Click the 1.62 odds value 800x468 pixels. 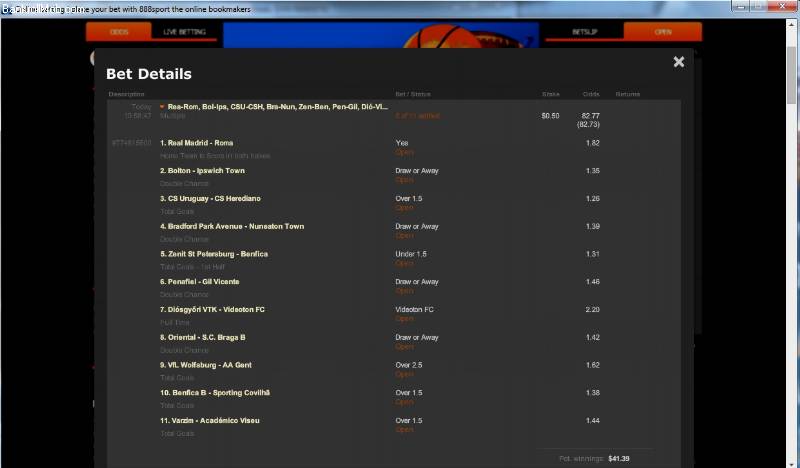point(592,365)
